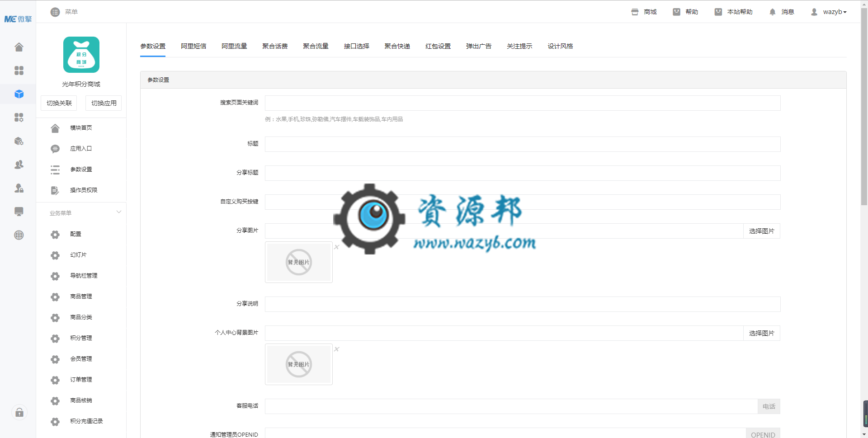Click 选择图片 for 个人中心背景图片
The image size is (868, 438).
(762, 333)
